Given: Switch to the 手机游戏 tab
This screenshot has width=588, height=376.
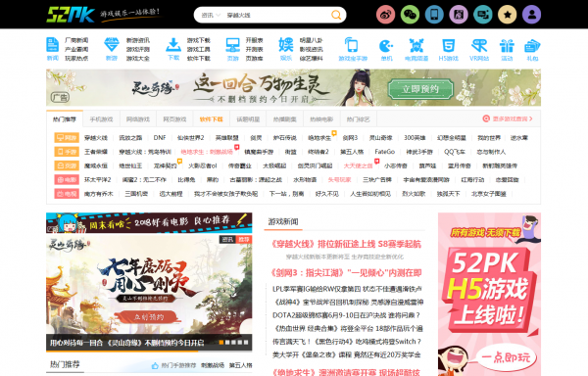Looking at the screenshot, I should 101,119.
